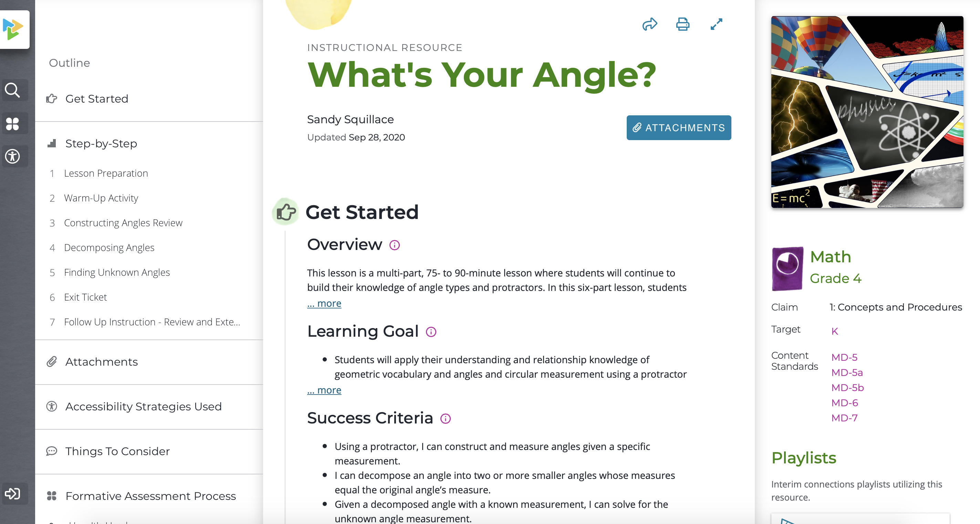Select the MD-5 content standard link
This screenshot has height=524, width=980.
click(x=843, y=357)
